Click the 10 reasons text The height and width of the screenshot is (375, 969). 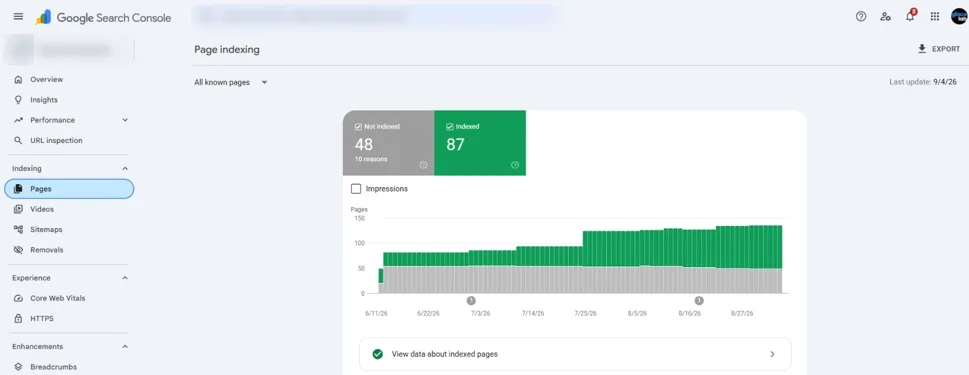point(371,159)
